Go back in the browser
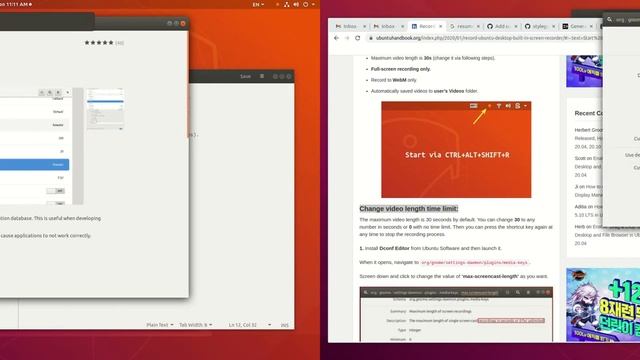Screen dimensions: 640x360 click(x=336, y=38)
